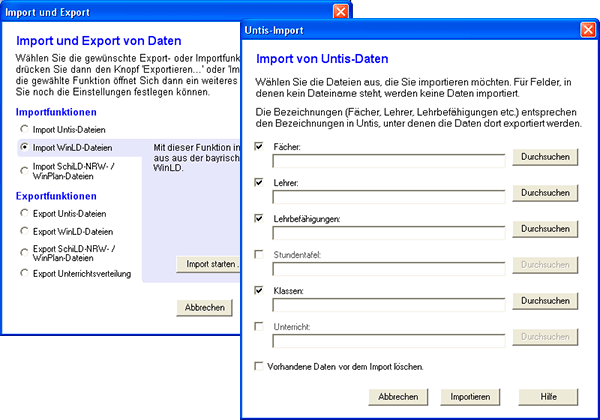The width and height of the screenshot is (600, 420).
Task: Select Export Untis-Dateien radio option
Action: (x=24, y=213)
